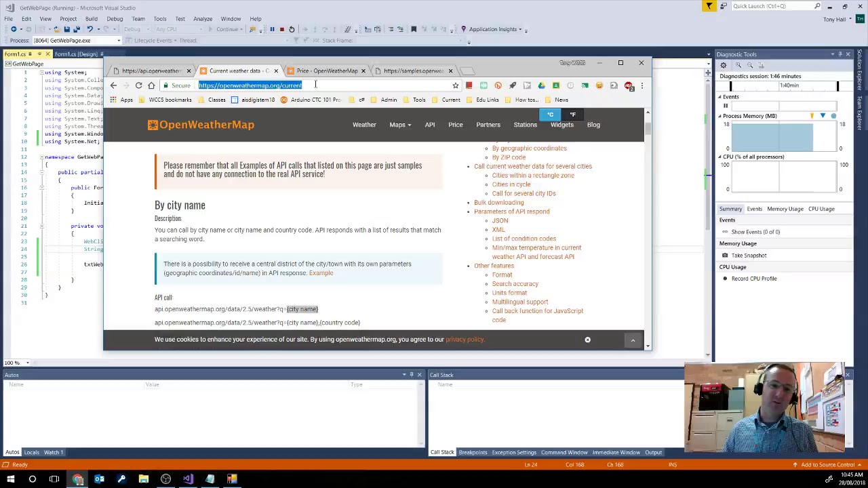Take Snapshot camera icon
The width and height of the screenshot is (868, 488).
[725, 256]
